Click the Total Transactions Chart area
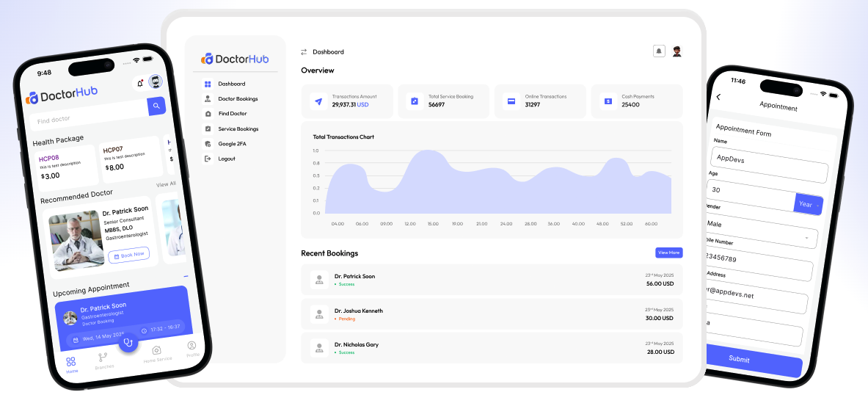The height and width of the screenshot is (417, 868). coord(492,180)
